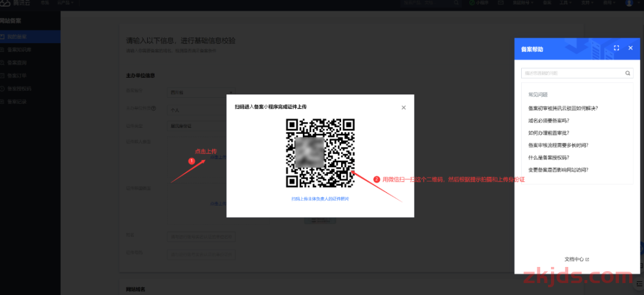Screen dimensions: 644x295
Task: Click the 网站域名 section heading
Action: 135,290
